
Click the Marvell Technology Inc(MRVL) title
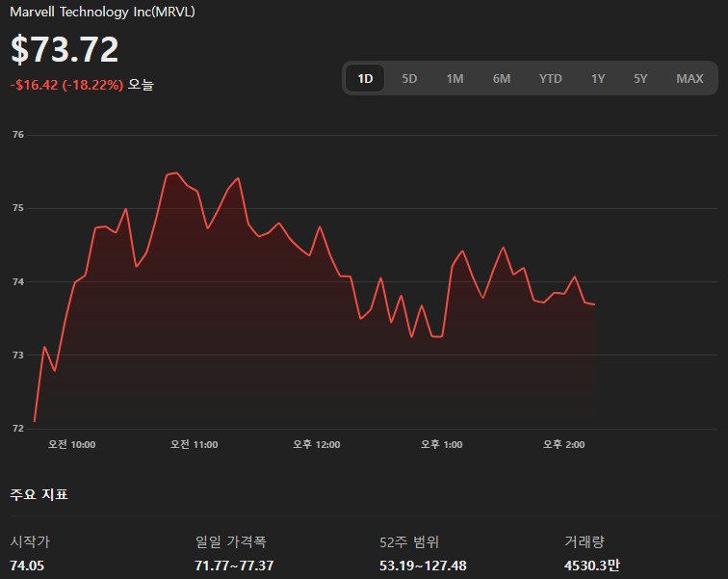pyautogui.click(x=102, y=12)
